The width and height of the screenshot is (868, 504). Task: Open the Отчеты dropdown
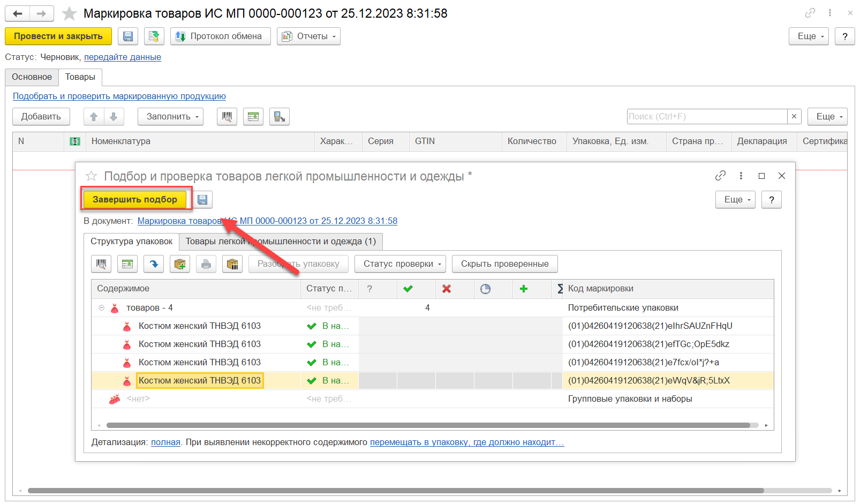(x=309, y=36)
